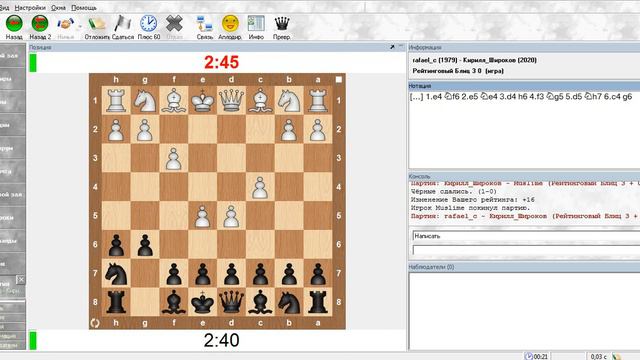Click the white side-to-move square indicator
Viewport: 640px width, 360px height.
[x=339, y=80]
